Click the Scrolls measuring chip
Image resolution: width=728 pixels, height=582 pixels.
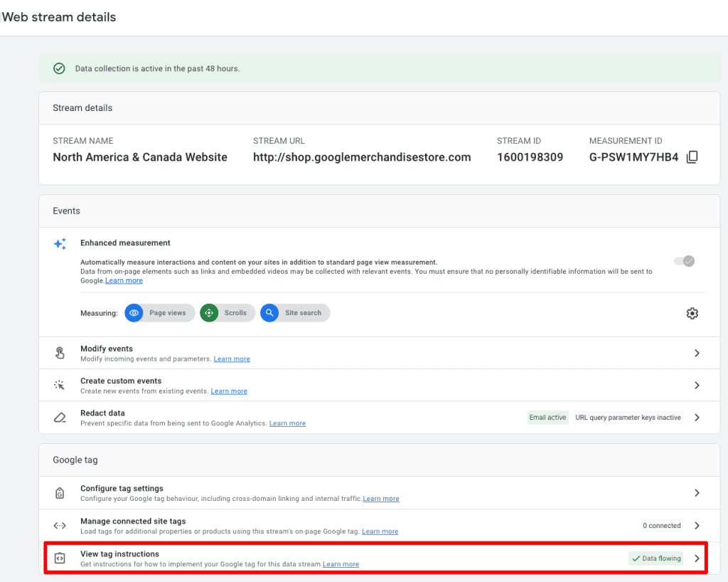(x=227, y=313)
